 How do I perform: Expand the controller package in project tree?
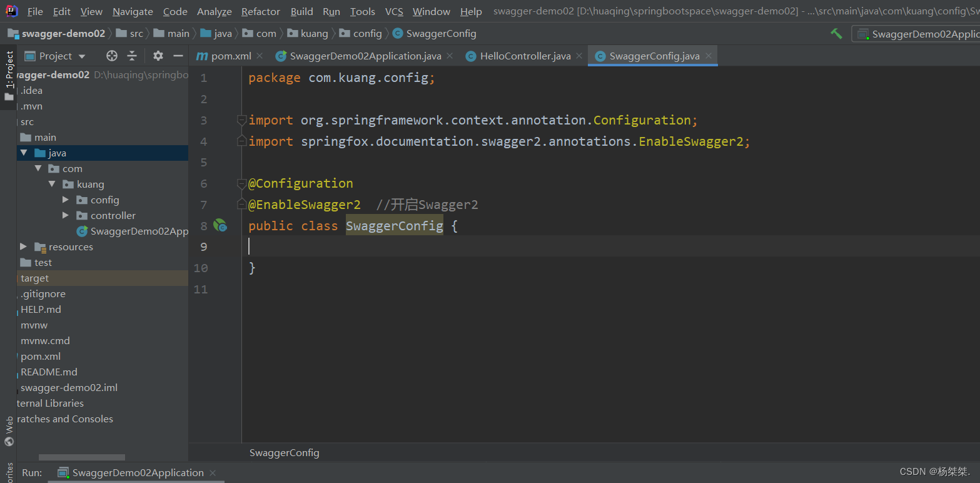[66, 215]
